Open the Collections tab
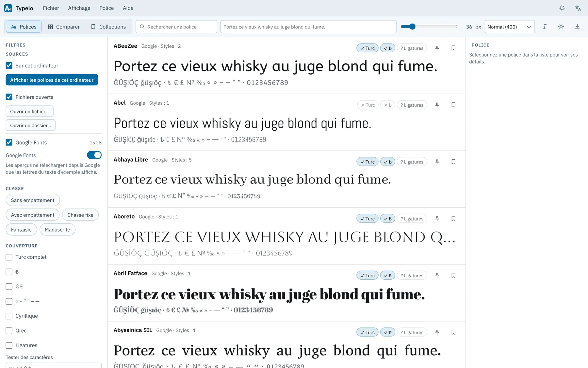Screen dimensions: 588x368 pos(108,27)
